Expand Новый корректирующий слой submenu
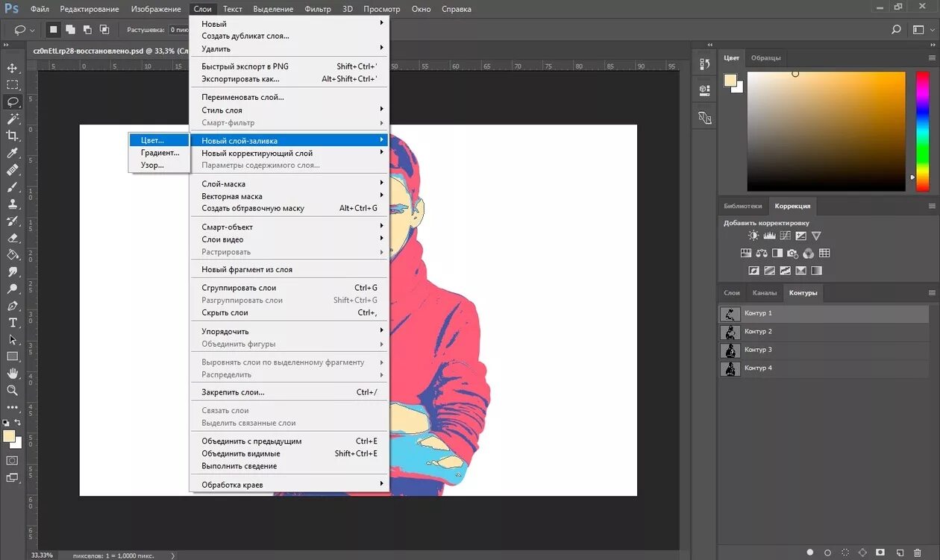The width and height of the screenshot is (940, 560). pos(289,153)
